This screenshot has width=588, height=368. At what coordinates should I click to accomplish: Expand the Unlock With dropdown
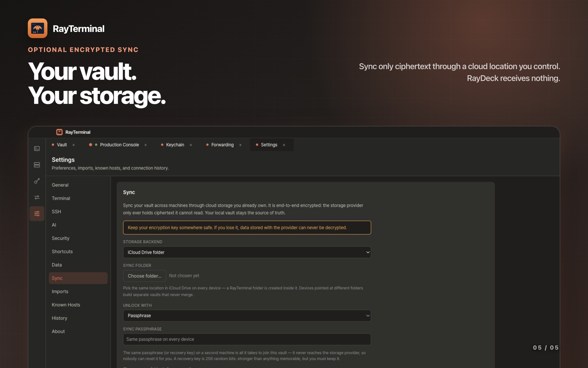pyautogui.click(x=247, y=316)
